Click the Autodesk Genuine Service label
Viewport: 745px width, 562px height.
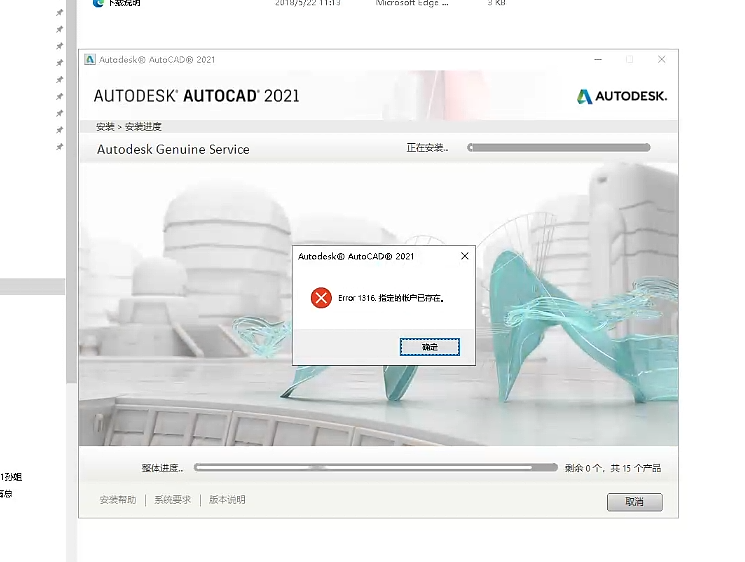point(173,149)
